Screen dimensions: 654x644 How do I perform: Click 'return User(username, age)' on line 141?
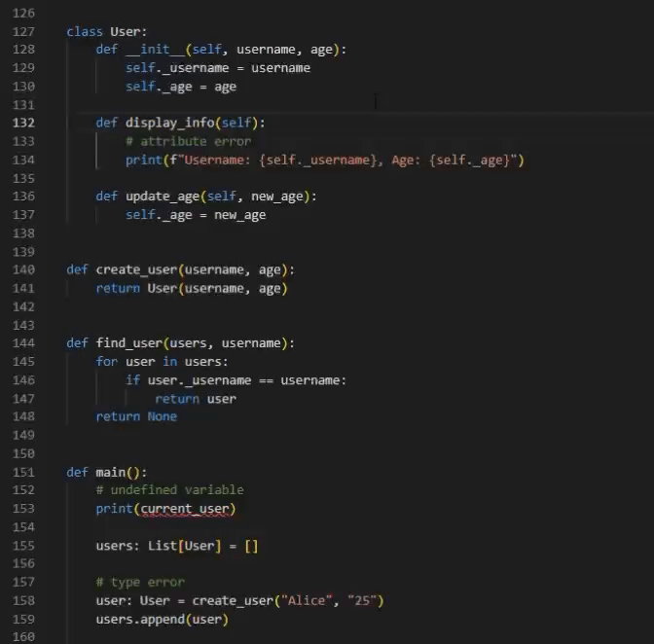pyautogui.click(x=192, y=289)
